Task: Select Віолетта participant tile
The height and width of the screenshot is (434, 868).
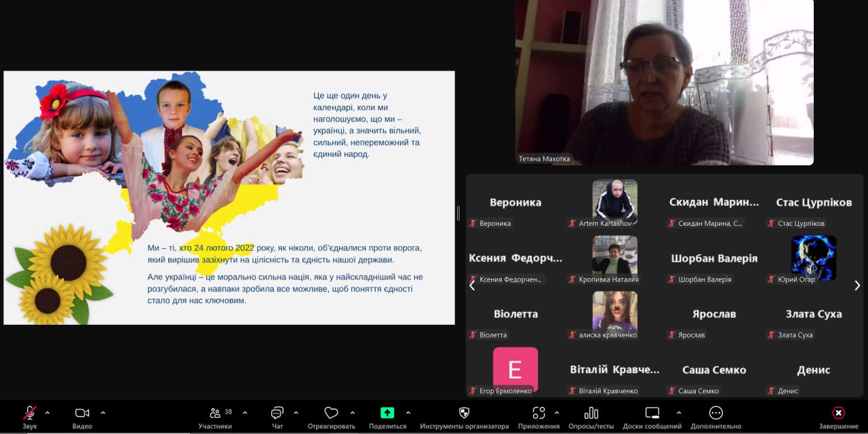Action: 515,314
